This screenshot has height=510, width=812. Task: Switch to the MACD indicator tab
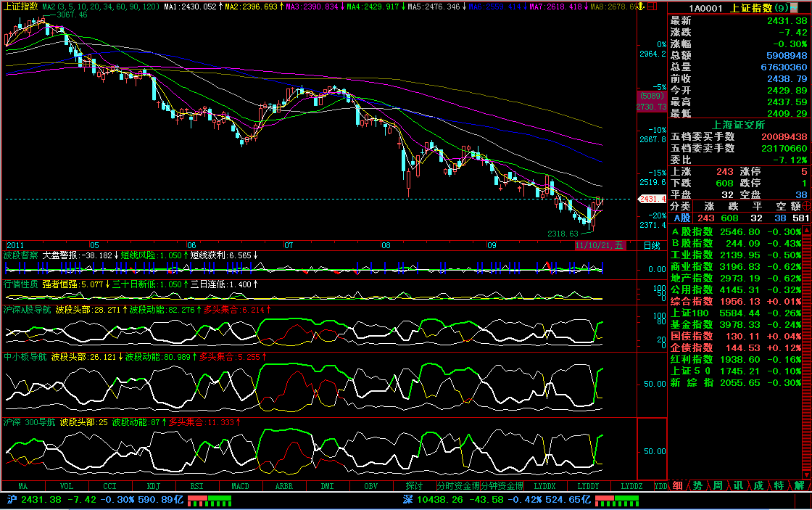coord(240,486)
